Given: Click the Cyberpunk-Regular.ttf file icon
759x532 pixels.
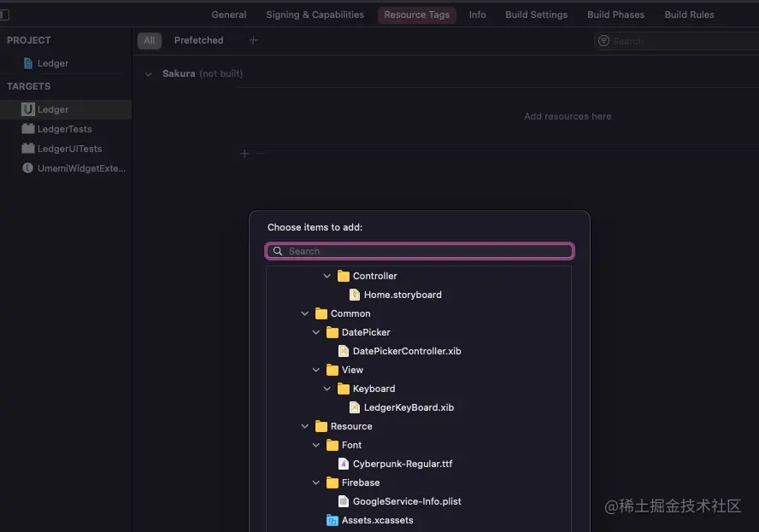Looking at the screenshot, I should tap(344, 464).
